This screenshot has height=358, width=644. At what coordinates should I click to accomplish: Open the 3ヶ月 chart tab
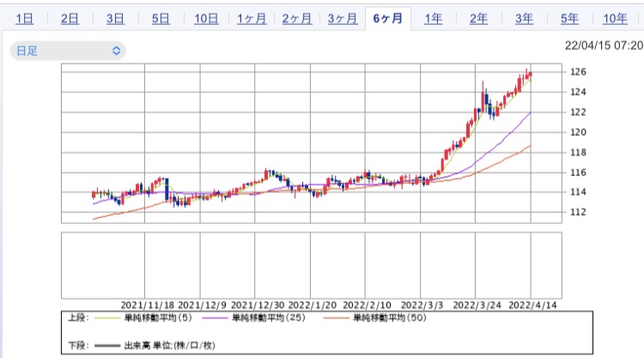point(343,19)
